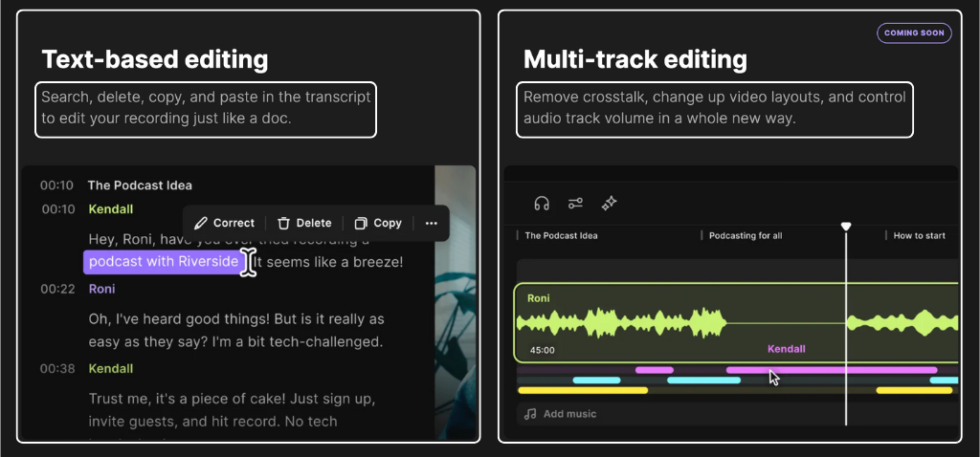Click the video preview thumbnail beside transcript
Screen dimensions: 980x457
[455, 300]
